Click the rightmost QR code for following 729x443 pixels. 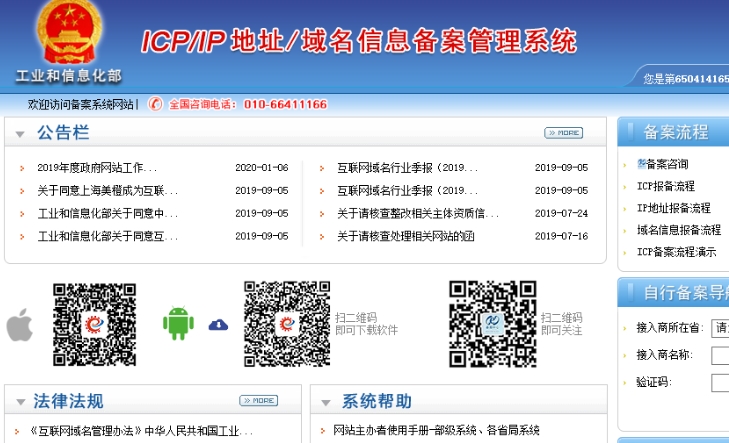(492, 324)
